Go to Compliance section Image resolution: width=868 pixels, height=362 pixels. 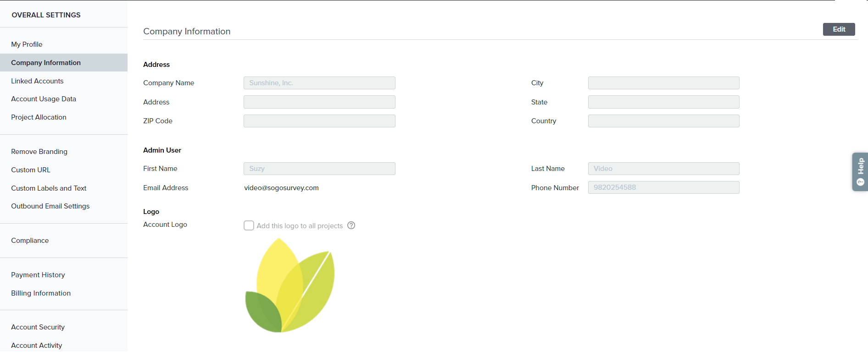(30, 241)
